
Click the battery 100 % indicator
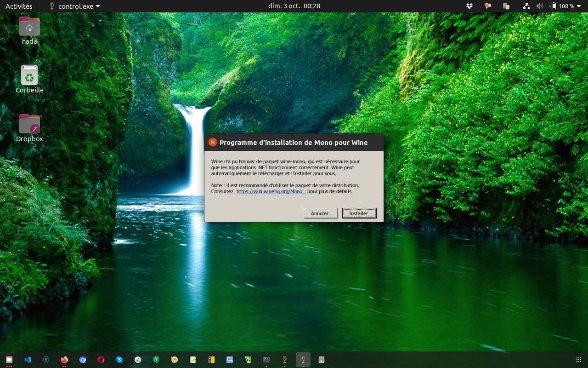(562, 6)
